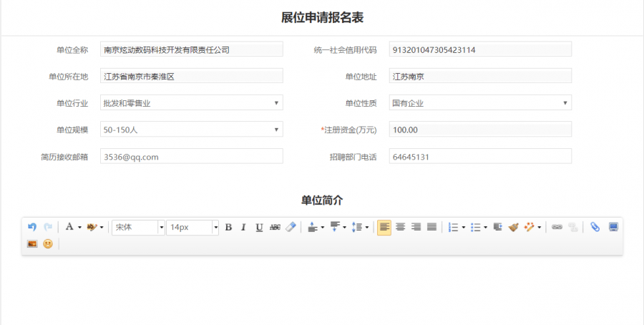The image size is (644, 325).
Task: Insert an image using the picture icon
Action: pos(32,243)
